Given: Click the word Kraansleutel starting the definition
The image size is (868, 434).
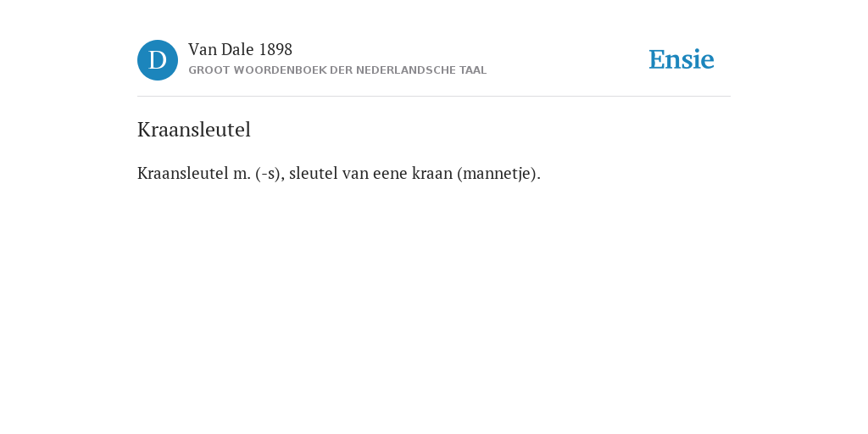Looking at the screenshot, I should point(183,173).
